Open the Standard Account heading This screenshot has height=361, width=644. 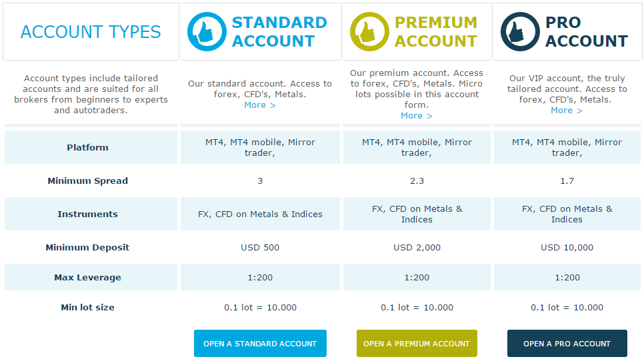tap(279, 31)
